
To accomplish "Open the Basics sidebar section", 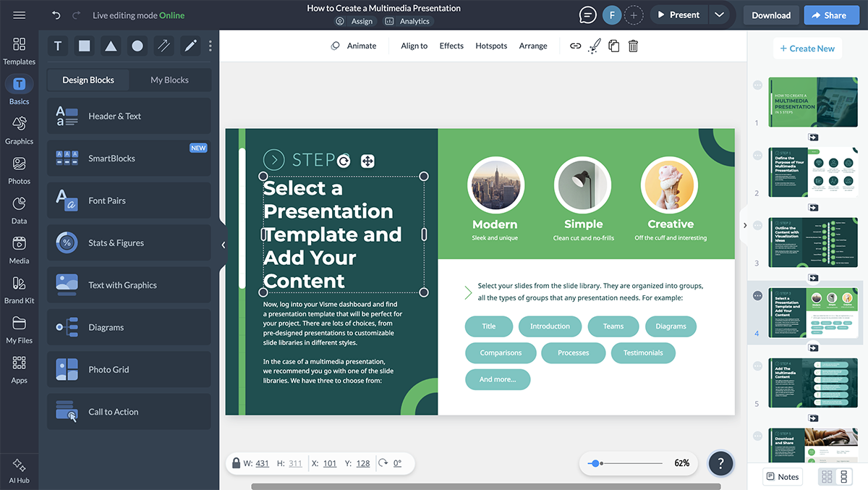I will point(20,91).
